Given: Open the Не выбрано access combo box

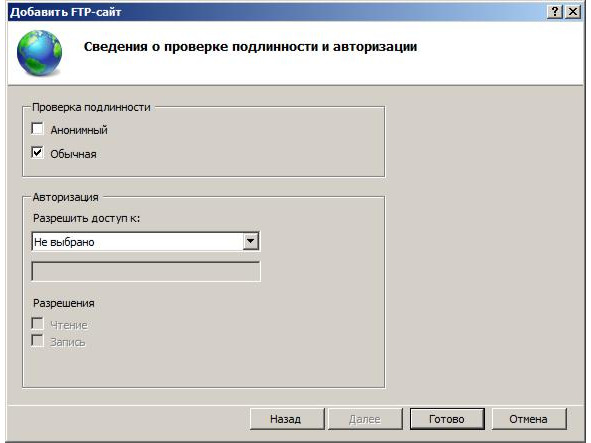Looking at the screenshot, I should (145, 241).
